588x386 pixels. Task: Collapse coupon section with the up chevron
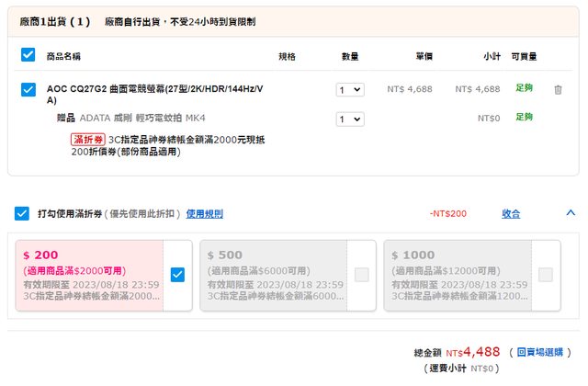(x=570, y=213)
